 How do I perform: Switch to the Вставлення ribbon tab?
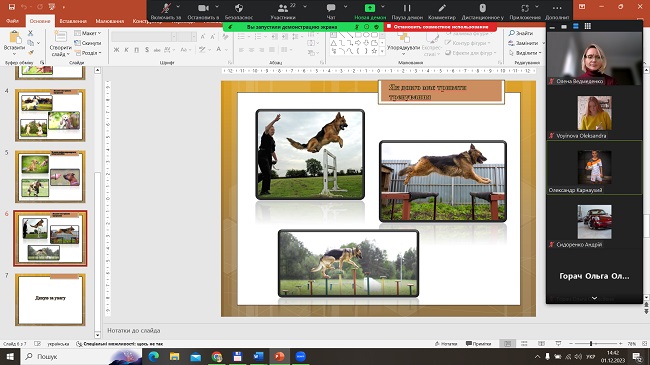(73, 21)
